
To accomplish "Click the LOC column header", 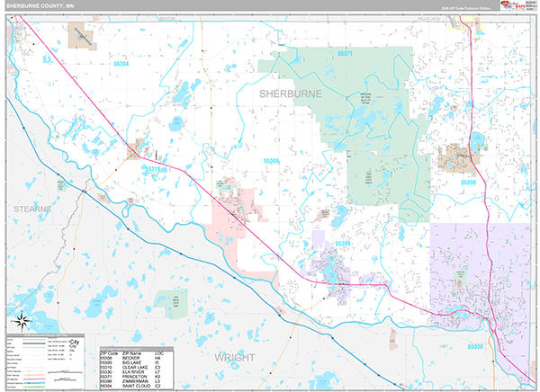I will [x=159, y=354].
